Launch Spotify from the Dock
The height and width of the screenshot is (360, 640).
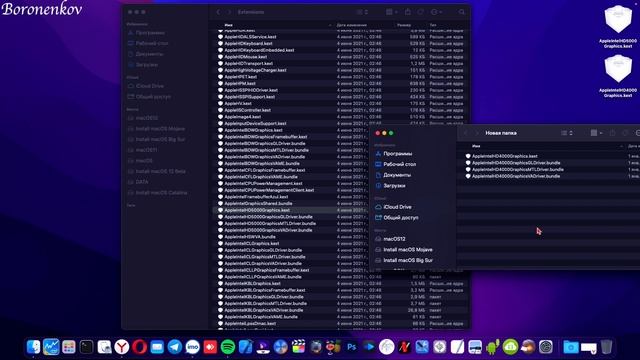click(x=228, y=347)
